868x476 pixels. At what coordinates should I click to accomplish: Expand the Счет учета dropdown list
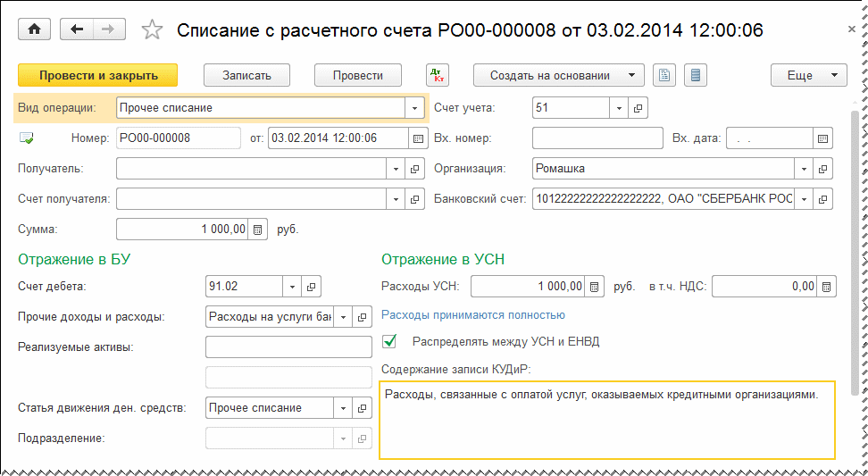620,108
